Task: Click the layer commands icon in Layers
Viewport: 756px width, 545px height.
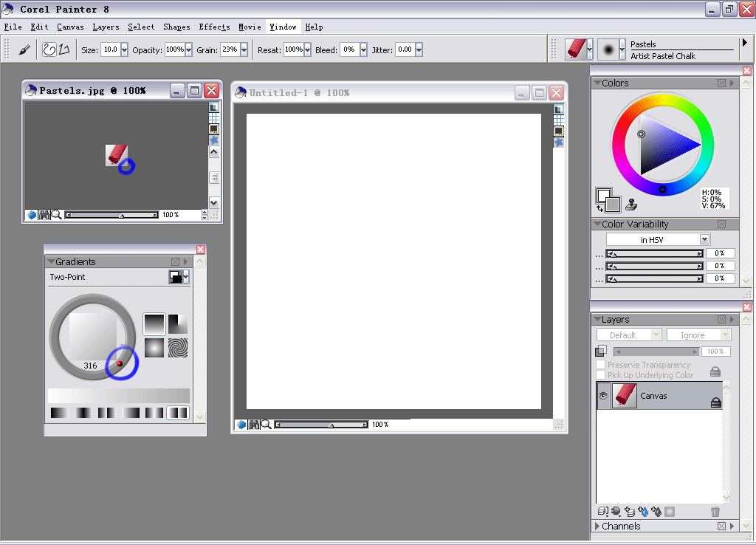Action: coord(602,511)
